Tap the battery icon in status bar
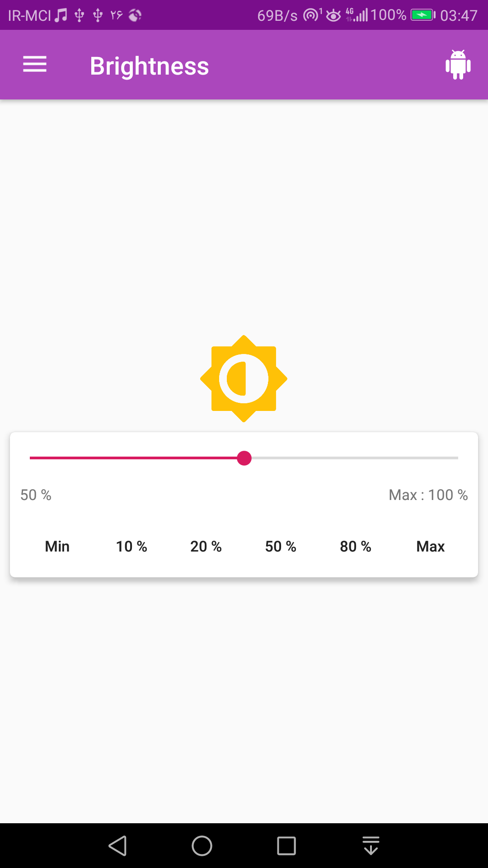 click(x=423, y=15)
